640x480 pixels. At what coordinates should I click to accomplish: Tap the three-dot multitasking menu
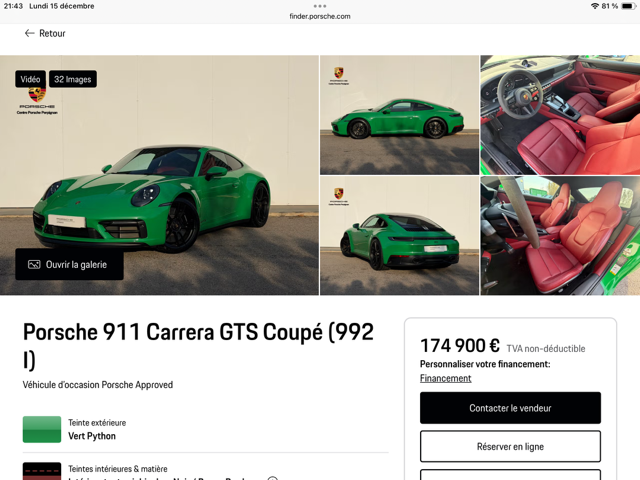click(320, 6)
